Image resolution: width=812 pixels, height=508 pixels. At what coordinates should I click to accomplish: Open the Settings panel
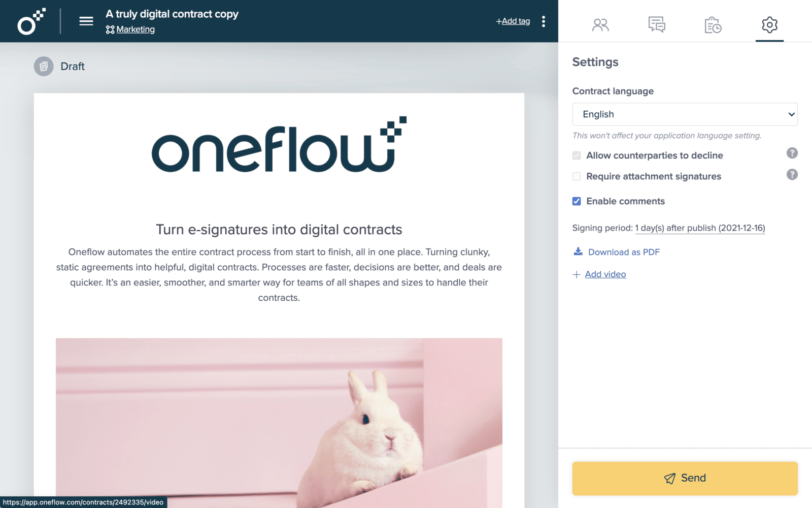[769, 24]
